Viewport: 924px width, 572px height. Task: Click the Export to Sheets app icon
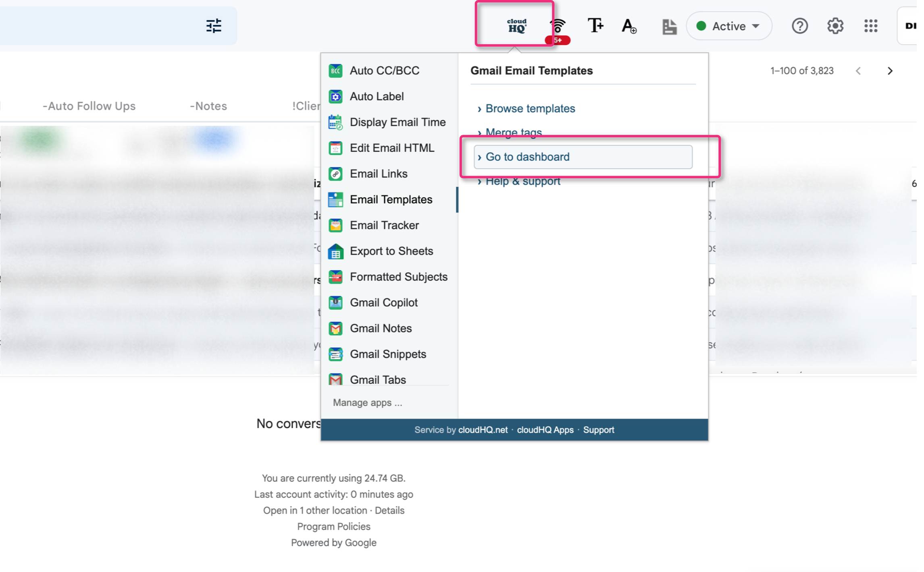pyautogui.click(x=335, y=251)
